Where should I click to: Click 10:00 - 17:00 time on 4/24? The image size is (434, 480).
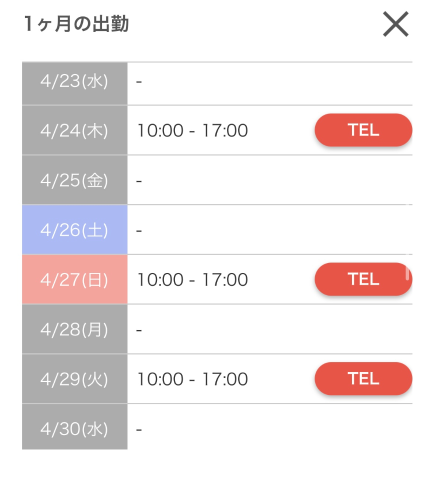192,130
